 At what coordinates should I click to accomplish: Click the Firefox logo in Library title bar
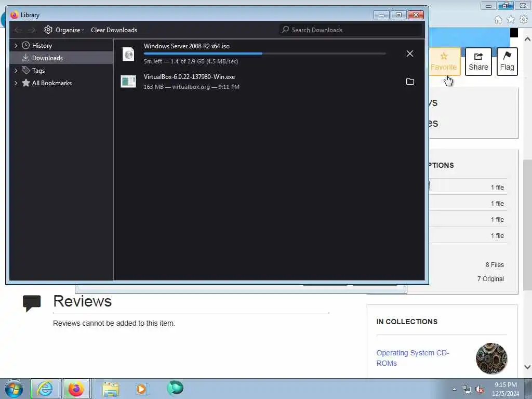pos(14,15)
